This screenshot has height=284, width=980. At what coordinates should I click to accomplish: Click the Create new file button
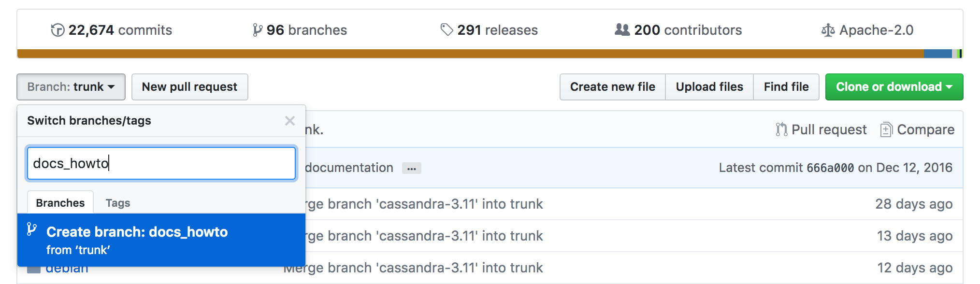(x=612, y=87)
